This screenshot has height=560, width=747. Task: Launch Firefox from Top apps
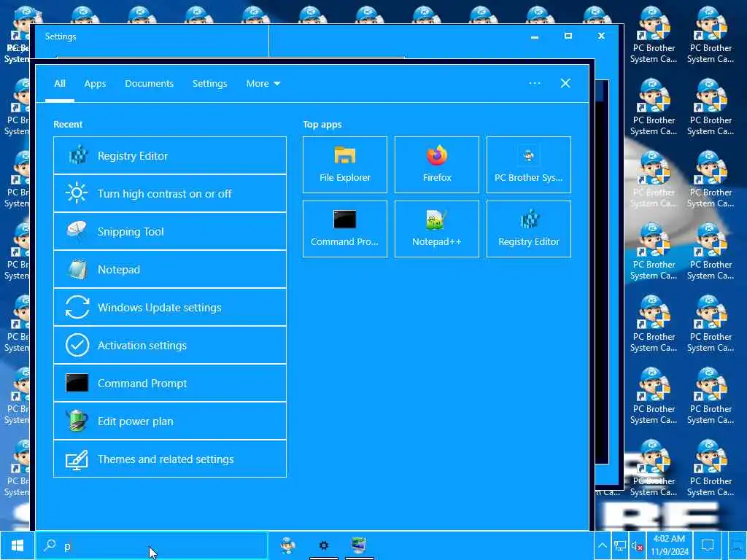(437, 165)
